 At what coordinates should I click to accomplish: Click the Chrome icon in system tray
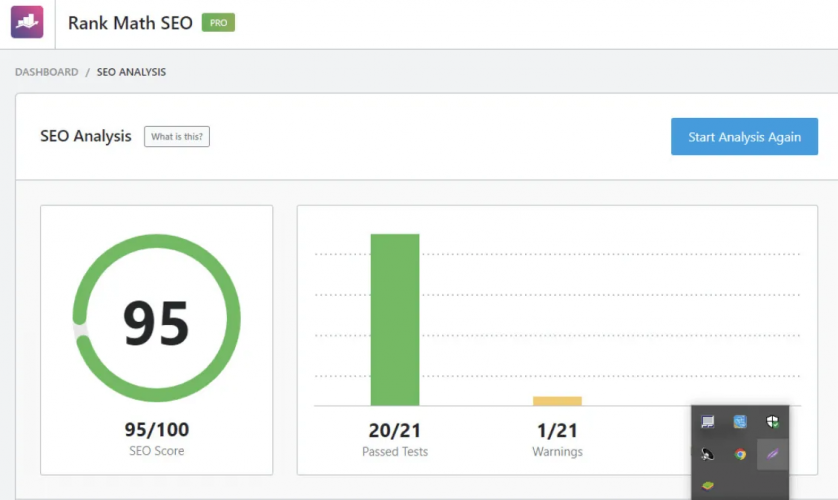[x=740, y=454]
